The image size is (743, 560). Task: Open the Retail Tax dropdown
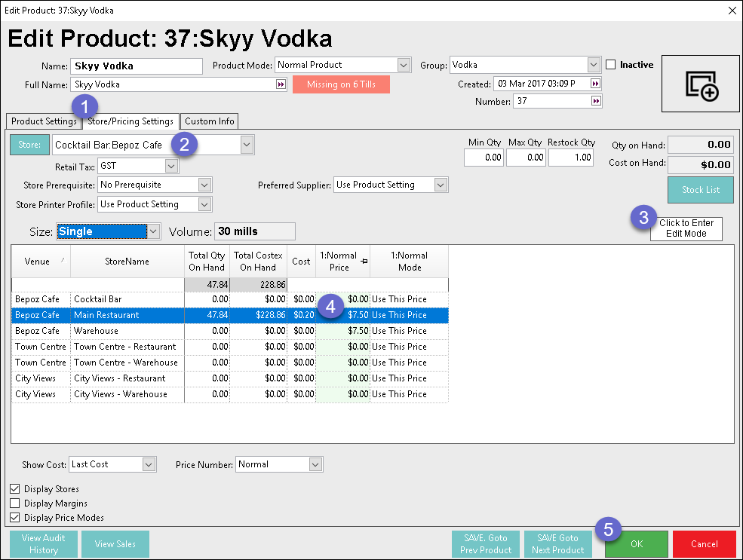(171, 166)
